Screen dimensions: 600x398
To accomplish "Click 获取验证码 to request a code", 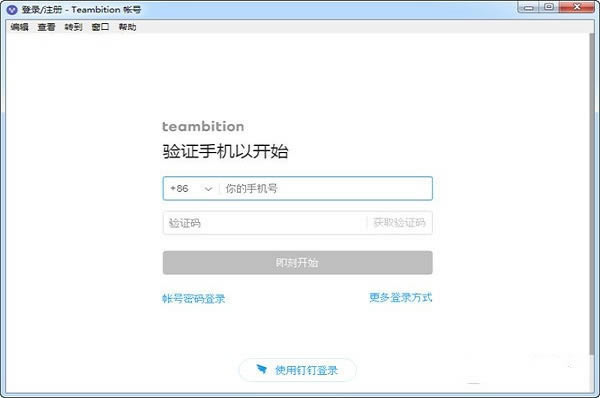I will (399, 222).
